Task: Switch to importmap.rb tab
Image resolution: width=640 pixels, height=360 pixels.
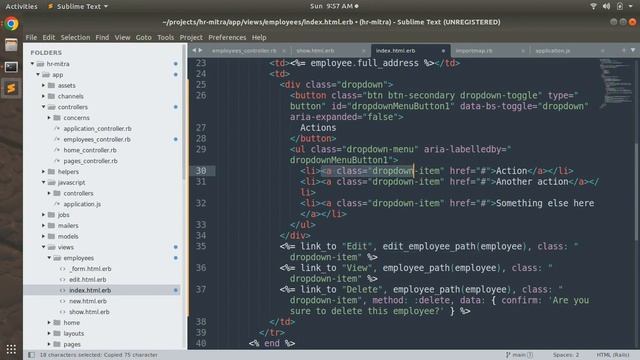Action: (473, 51)
